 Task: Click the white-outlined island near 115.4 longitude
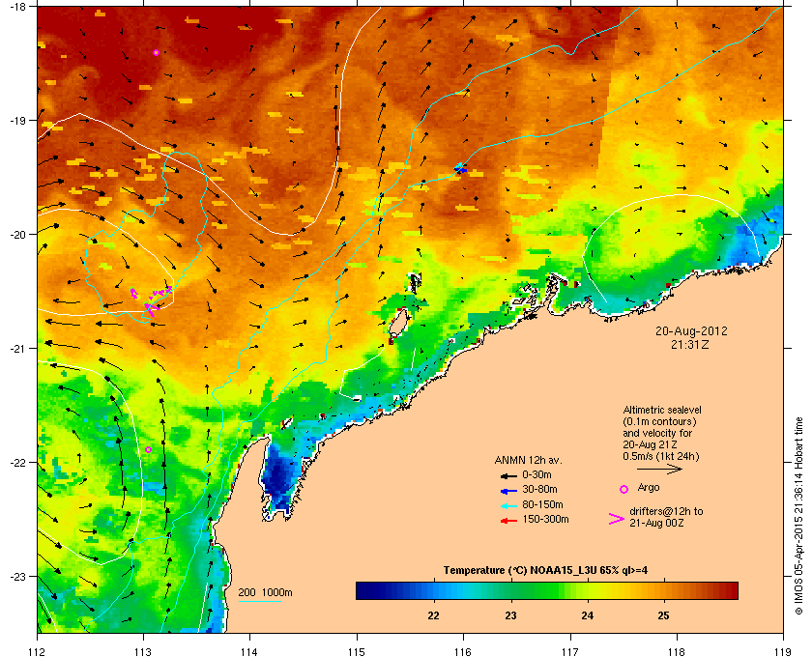pyautogui.click(x=397, y=323)
